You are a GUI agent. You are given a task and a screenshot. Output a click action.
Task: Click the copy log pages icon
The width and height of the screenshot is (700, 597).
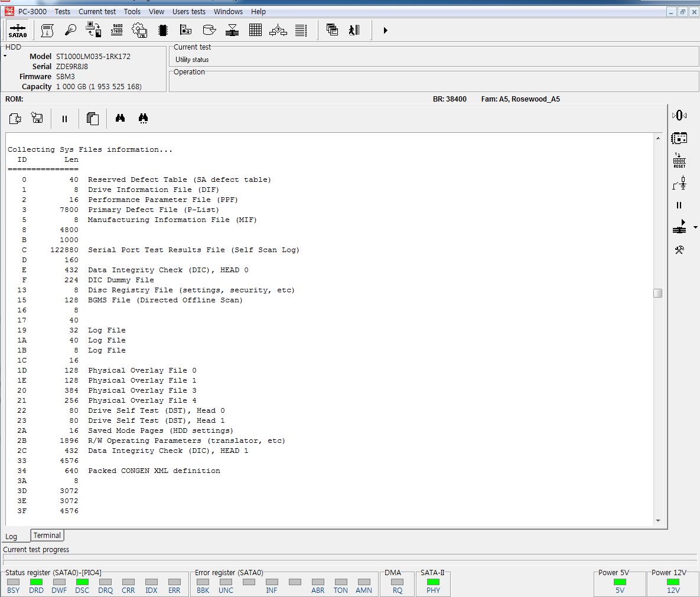(x=92, y=119)
